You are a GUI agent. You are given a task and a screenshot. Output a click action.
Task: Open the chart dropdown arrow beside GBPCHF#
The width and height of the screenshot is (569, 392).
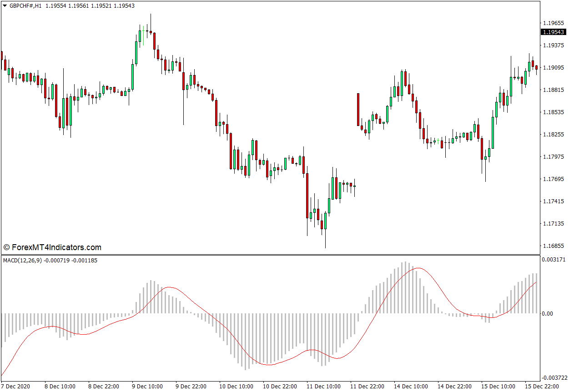(x=5, y=6)
